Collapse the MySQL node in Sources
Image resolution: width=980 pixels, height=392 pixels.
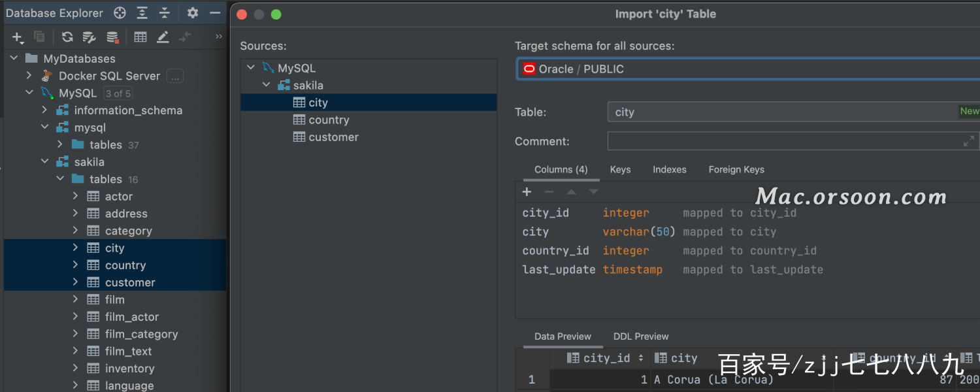tap(250, 67)
